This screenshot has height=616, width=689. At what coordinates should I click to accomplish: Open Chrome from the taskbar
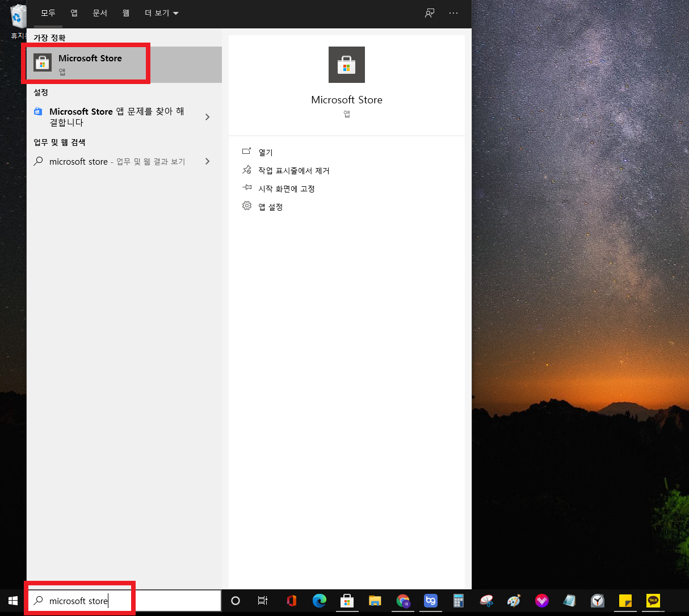[403, 601]
